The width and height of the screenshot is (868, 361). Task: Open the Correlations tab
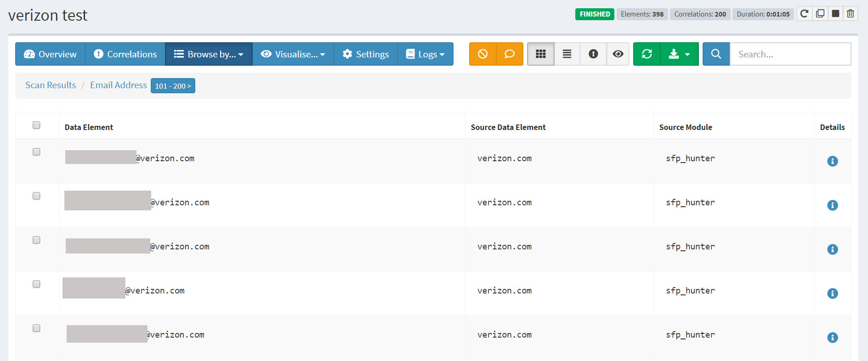click(x=125, y=54)
